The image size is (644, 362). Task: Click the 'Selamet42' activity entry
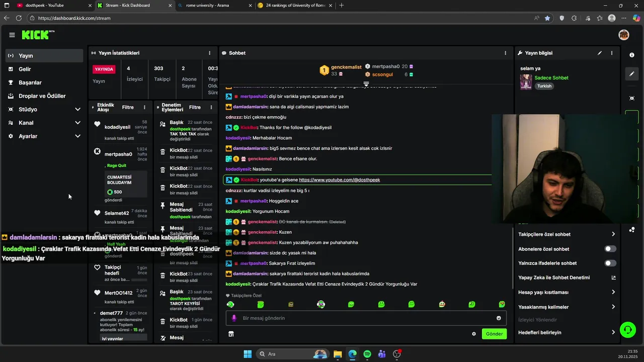coord(120,217)
